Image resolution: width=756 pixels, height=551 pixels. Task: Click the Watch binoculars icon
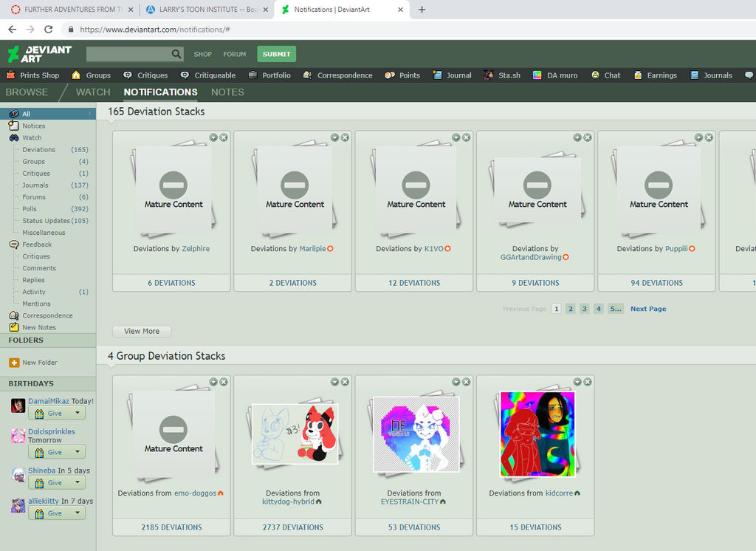click(13, 137)
